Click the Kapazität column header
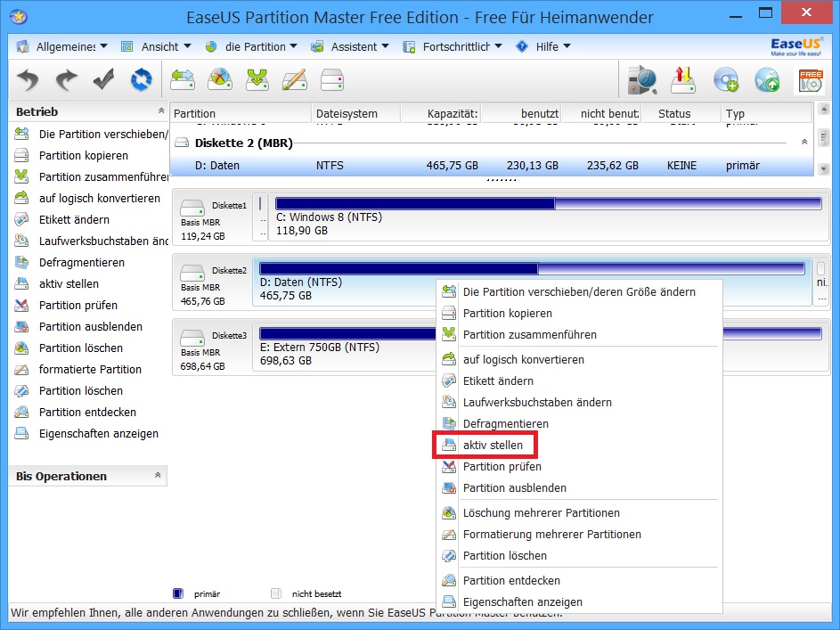This screenshot has width=840, height=630. coord(441,113)
